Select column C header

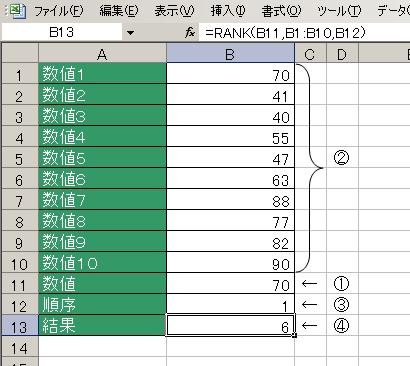pos(310,54)
